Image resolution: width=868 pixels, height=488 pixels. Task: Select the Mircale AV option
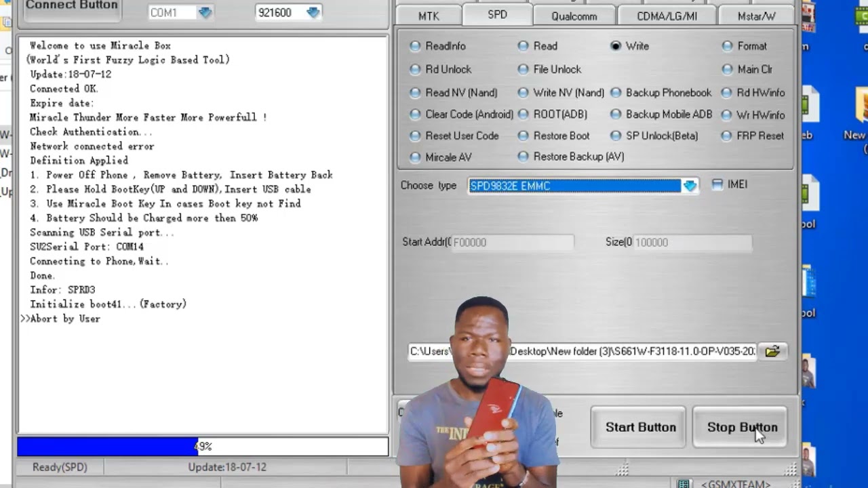click(440, 157)
